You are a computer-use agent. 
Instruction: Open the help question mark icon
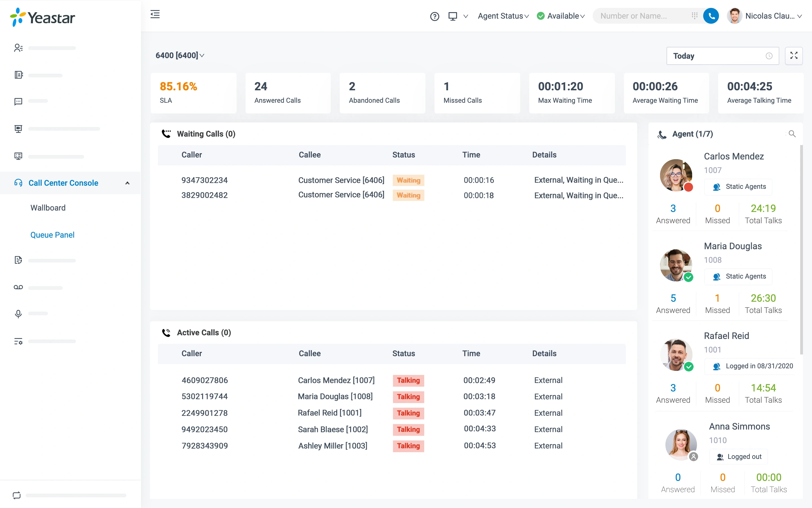coord(434,16)
